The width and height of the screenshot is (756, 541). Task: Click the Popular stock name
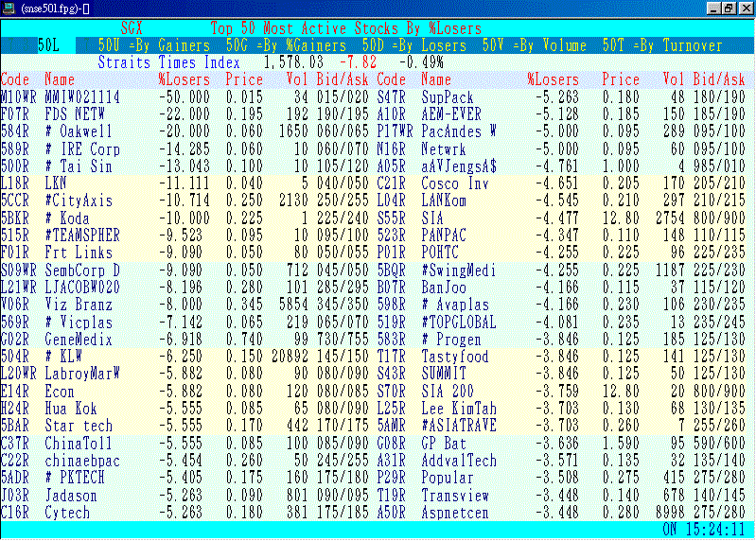[x=447, y=478]
